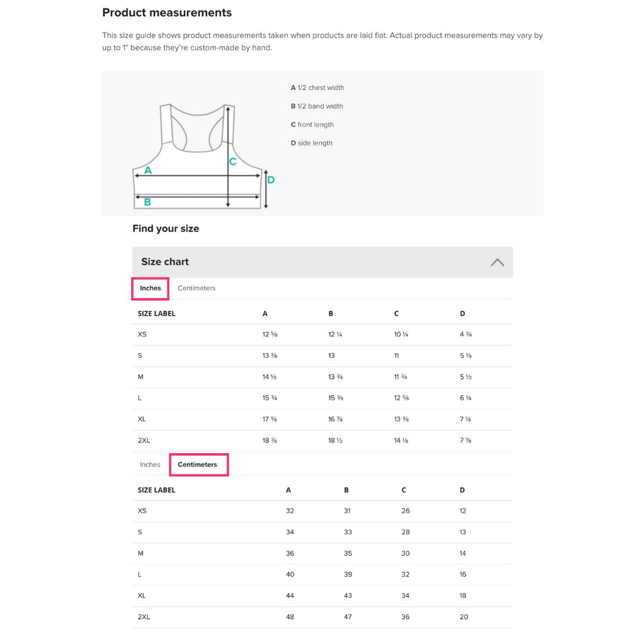This screenshot has height=644, width=644.
Task: Click the "B 1/2 band width" legend entry
Action: 317,106
